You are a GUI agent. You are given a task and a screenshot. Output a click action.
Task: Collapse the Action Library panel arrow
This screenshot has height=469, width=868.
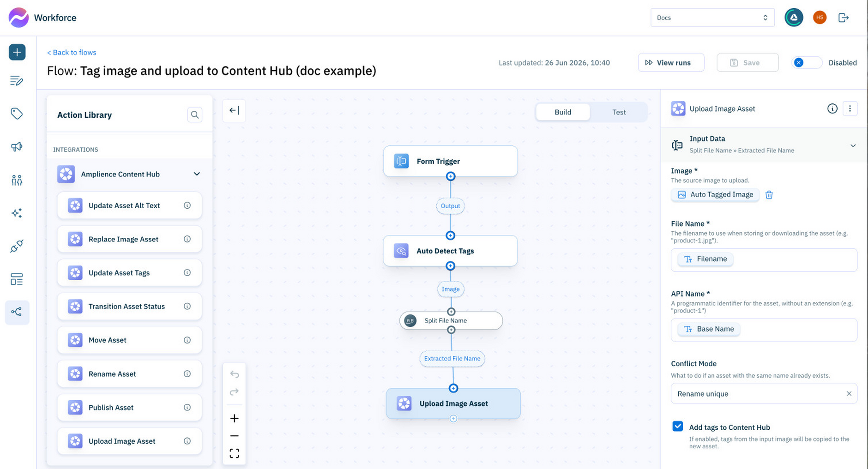click(234, 110)
